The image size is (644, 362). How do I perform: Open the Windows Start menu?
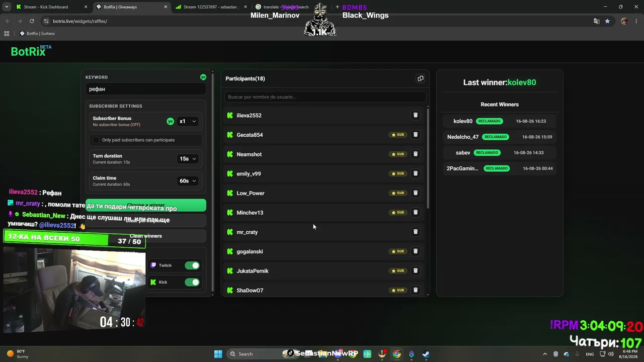pos(218,354)
